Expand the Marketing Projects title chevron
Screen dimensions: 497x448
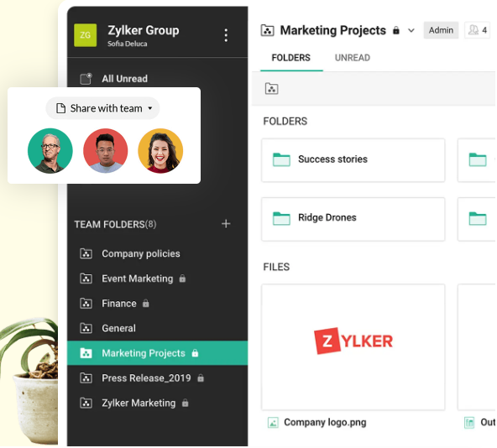(x=411, y=31)
